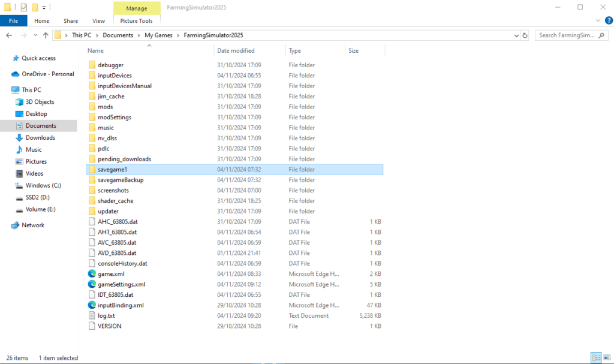
Task: Switch to large thumbnails view icon
Action: 606,357
